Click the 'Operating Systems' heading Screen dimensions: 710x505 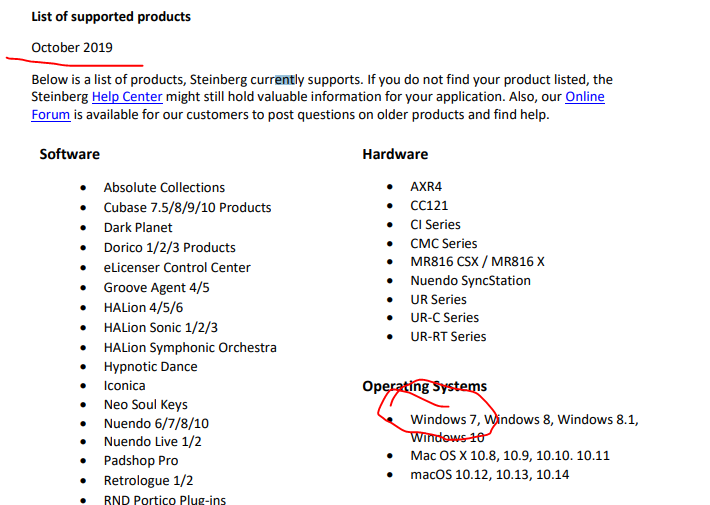[x=424, y=386]
